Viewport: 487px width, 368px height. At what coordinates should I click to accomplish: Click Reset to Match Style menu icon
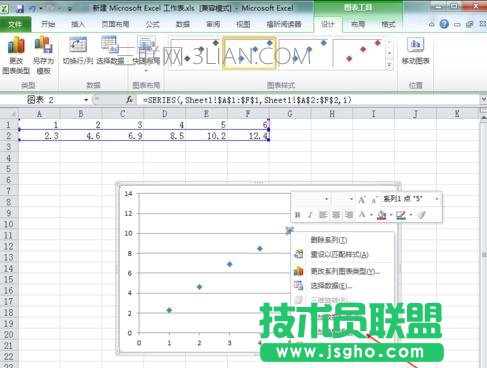tap(298, 254)
